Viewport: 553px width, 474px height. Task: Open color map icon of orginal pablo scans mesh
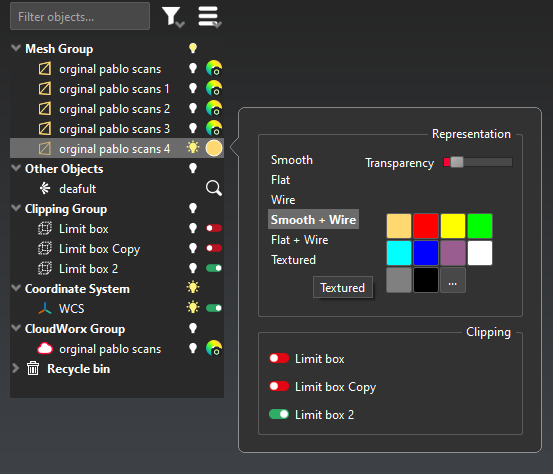point(214,68)
